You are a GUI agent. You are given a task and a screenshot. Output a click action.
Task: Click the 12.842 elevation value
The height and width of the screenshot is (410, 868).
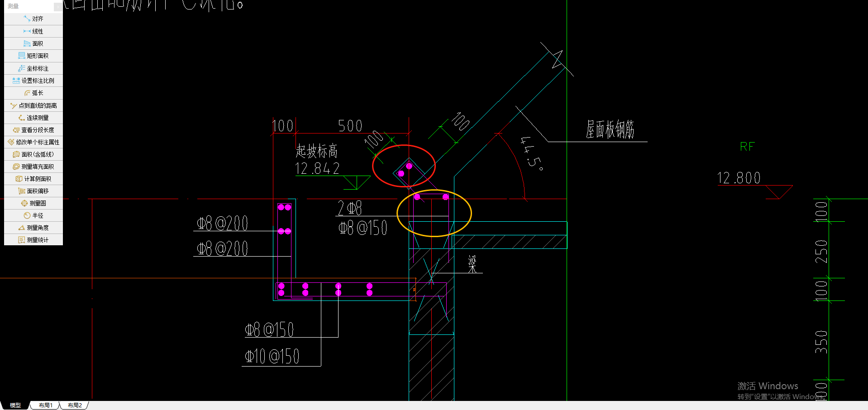click(x=317, y=169)
